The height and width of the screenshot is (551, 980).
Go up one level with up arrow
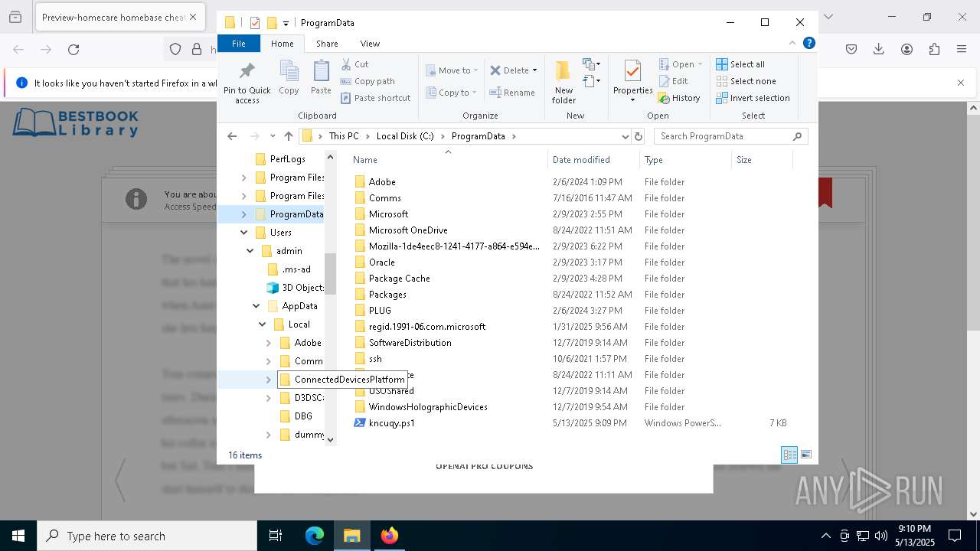[x=288, y=136]
